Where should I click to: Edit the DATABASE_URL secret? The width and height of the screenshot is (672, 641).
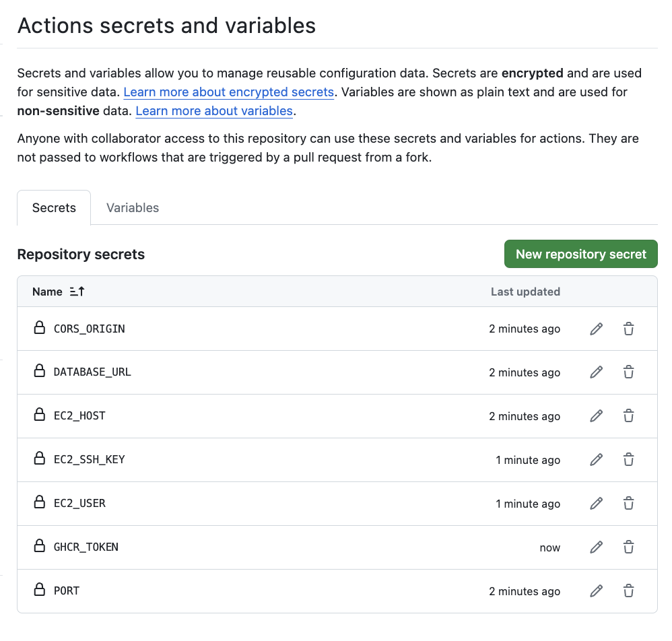(596, 372)
